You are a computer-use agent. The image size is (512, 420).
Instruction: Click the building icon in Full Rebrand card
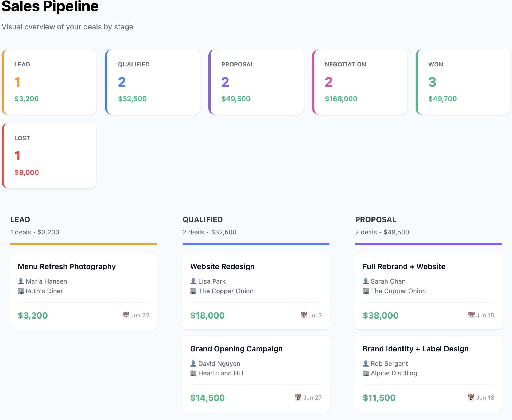click(x=366, y=291)
